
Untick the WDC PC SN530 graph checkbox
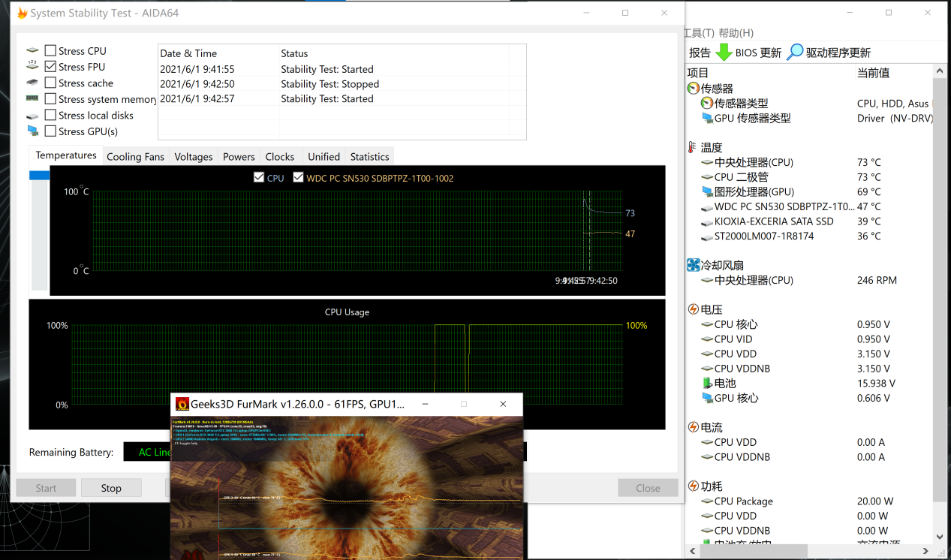point(299,178)
